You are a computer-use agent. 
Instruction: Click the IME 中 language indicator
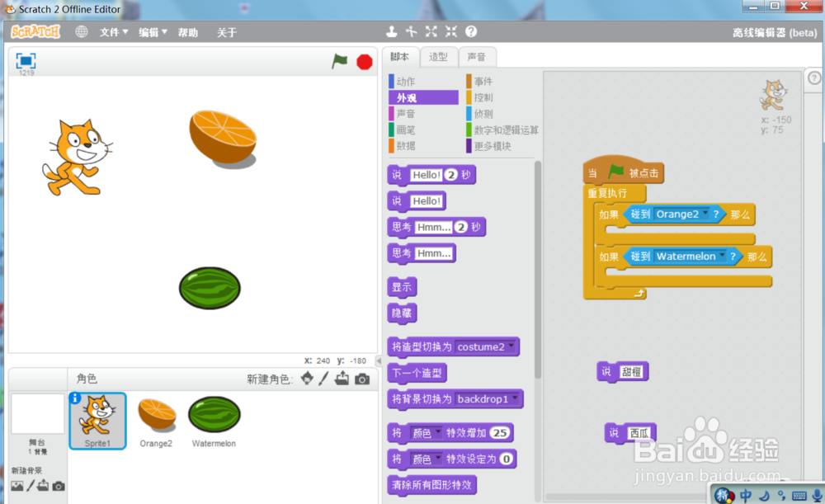pyautogui.click(x=746, y=495)
